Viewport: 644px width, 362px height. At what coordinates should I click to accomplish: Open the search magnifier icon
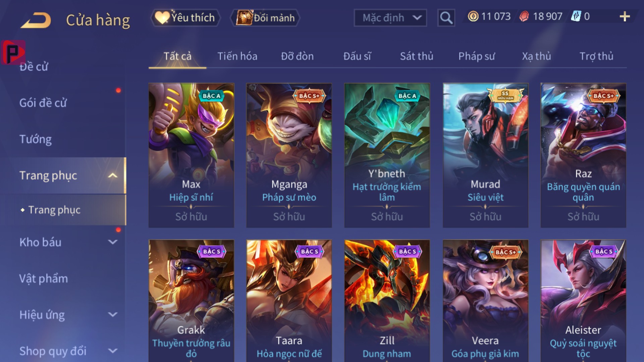(x=446, y=17)
